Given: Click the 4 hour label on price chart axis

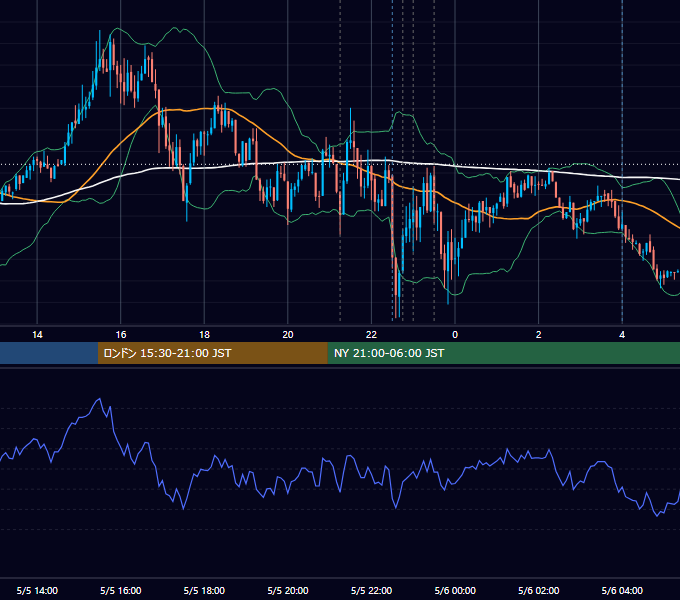Looking at the screenshot, I should [x=622, y=335].
